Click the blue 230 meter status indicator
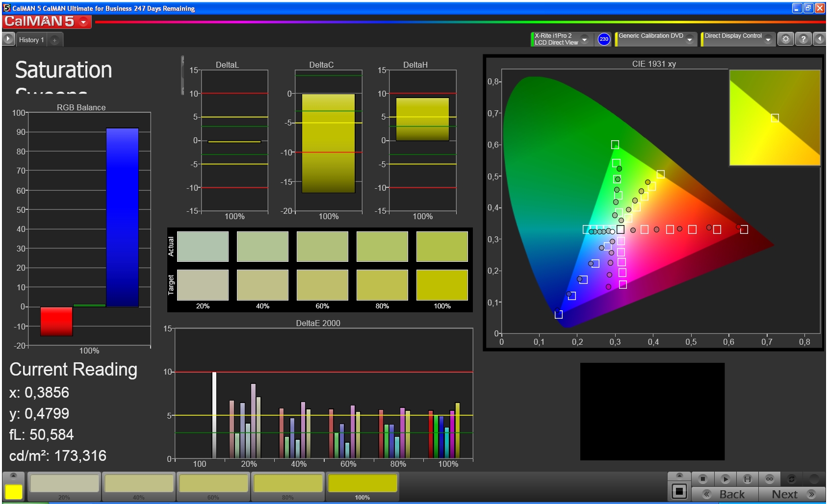828x504 pixels. tap(604, 39)
